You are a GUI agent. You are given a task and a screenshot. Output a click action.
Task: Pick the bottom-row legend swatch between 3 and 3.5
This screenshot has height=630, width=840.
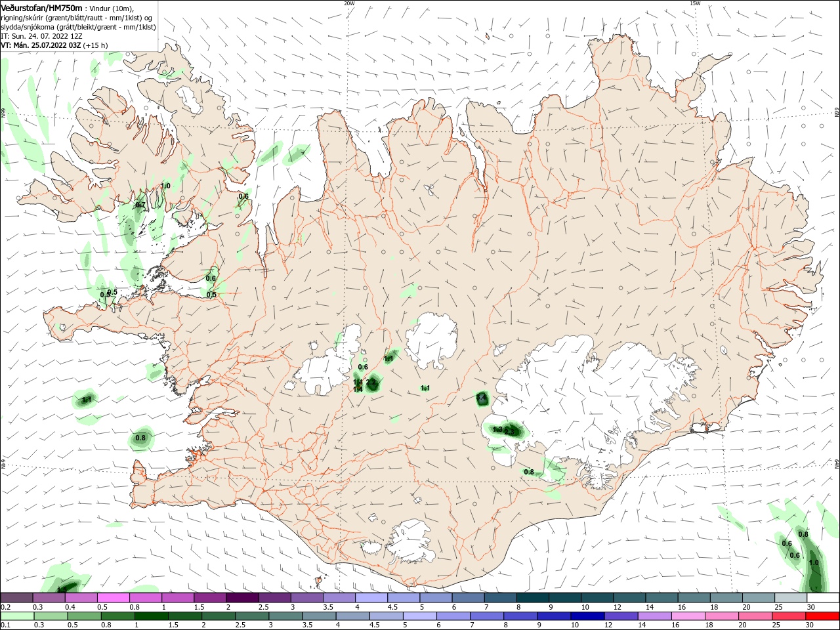click(x=285, y=616)
